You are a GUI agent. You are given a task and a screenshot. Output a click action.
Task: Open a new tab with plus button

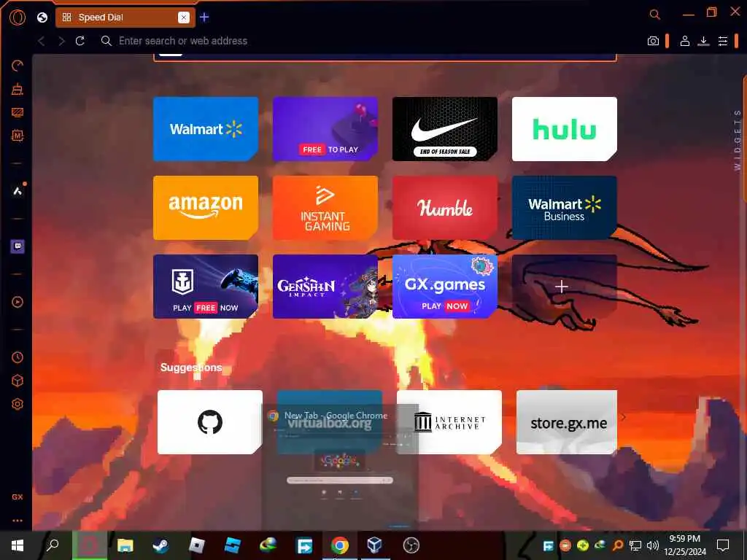pyautogui.click(x=204, y=17)
